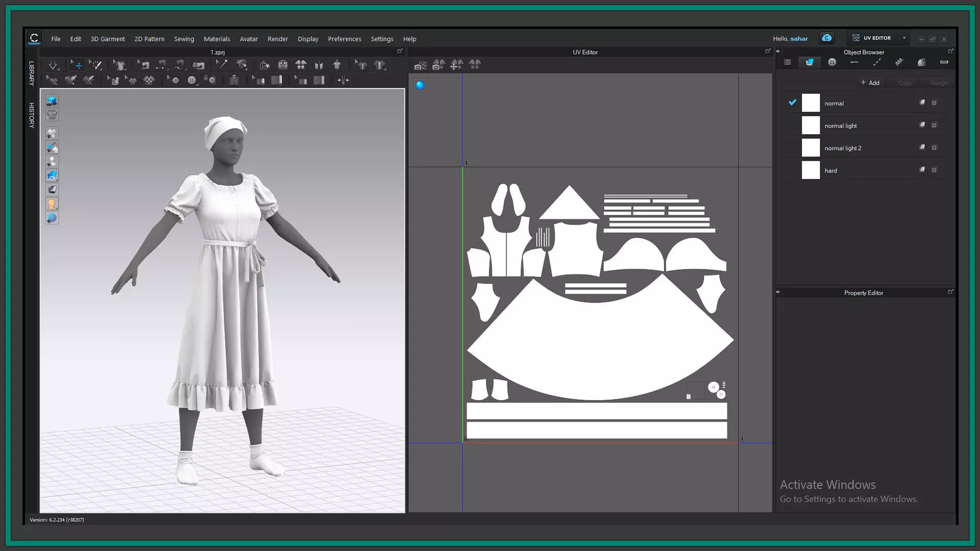Undock the UV Editor panel
Screen dimensions: 980x551
(x=768, y=51)
